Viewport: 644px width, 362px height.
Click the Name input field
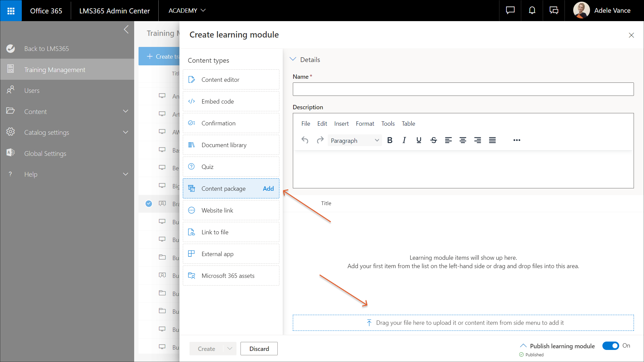[463, 89]
